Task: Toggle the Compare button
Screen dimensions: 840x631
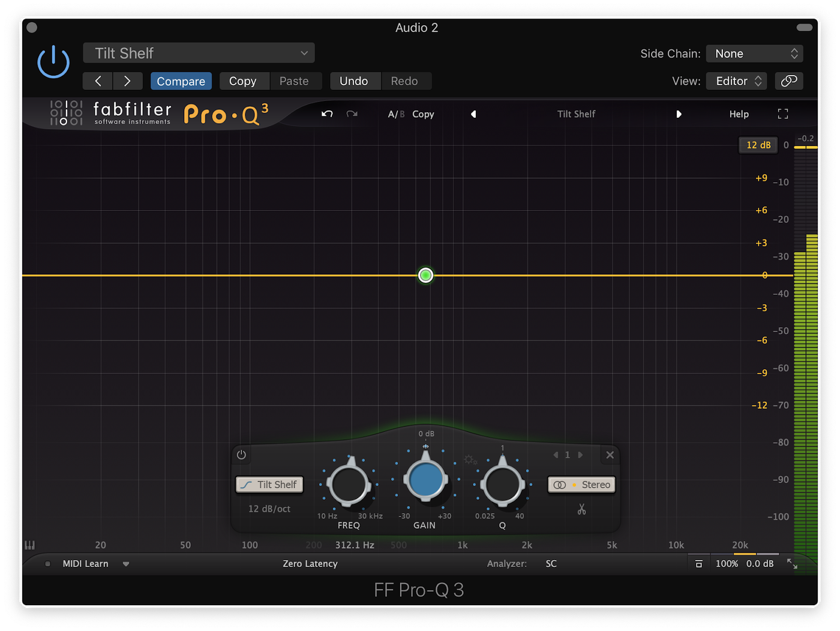Action: (x=181, y=81)
